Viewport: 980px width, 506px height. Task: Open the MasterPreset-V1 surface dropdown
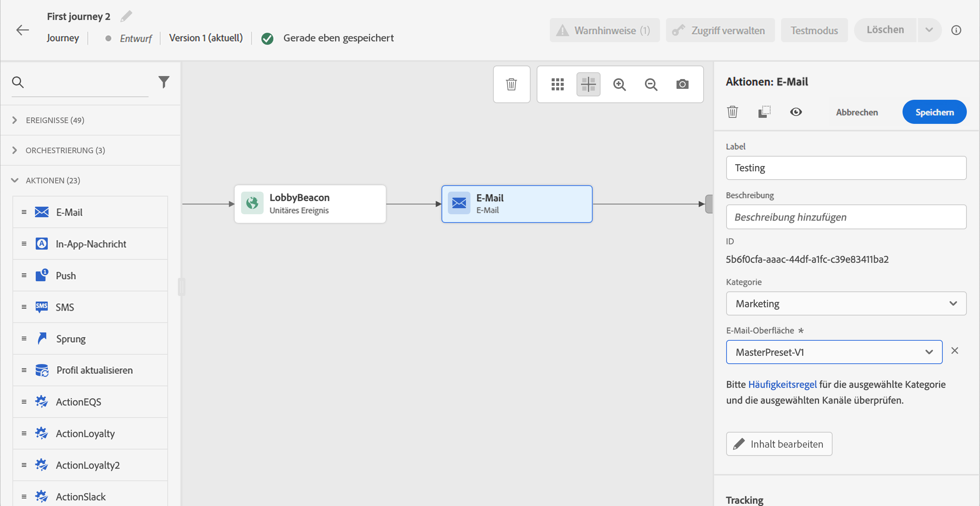pos(834,352)
